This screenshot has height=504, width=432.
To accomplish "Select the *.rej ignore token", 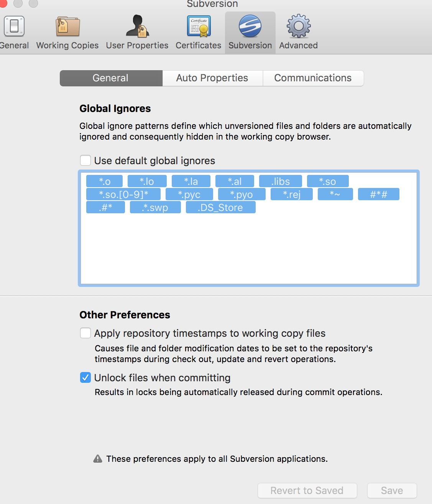I will (292, 194).
